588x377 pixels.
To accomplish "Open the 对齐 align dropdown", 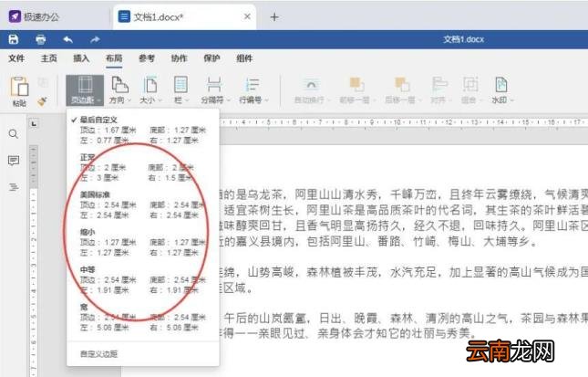I will 439,90.
